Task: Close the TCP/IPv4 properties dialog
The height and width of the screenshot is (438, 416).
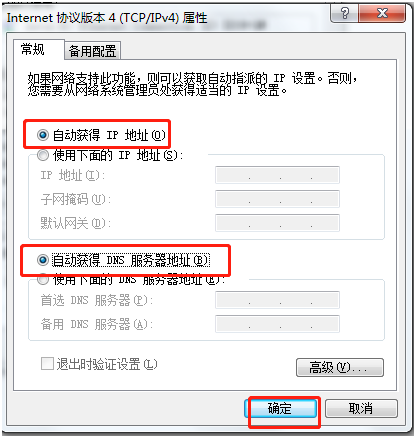Action: point(382,13)
